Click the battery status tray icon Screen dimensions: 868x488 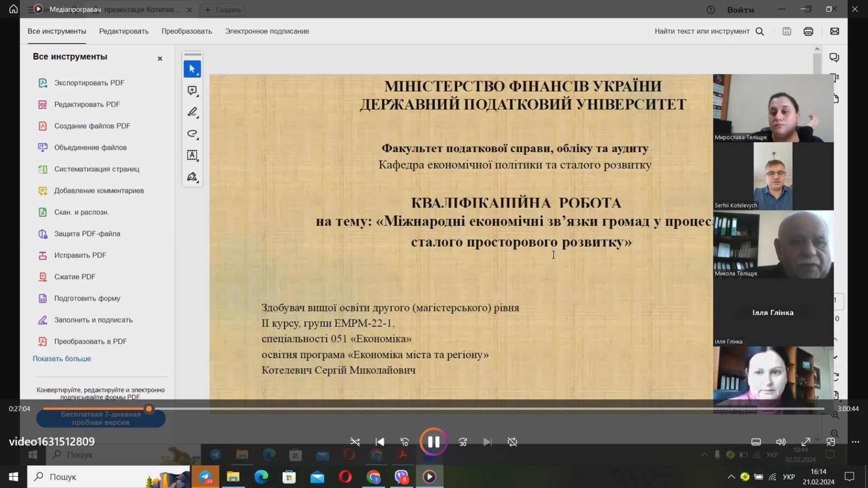758,477
